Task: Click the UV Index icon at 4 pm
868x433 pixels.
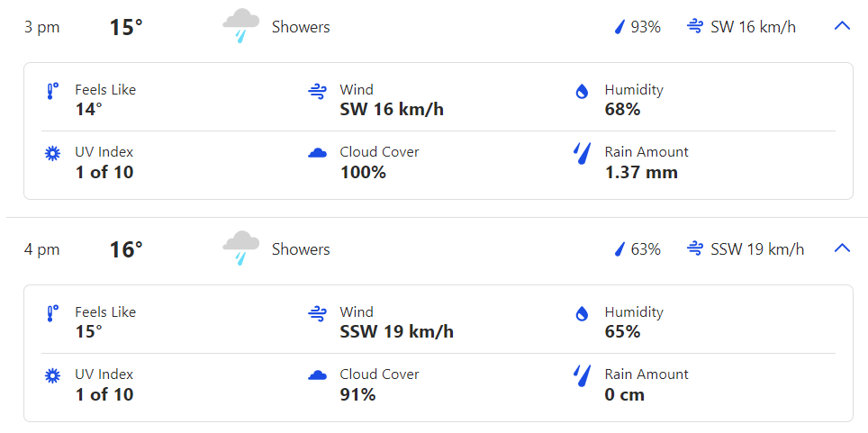Action: (52, 375)
